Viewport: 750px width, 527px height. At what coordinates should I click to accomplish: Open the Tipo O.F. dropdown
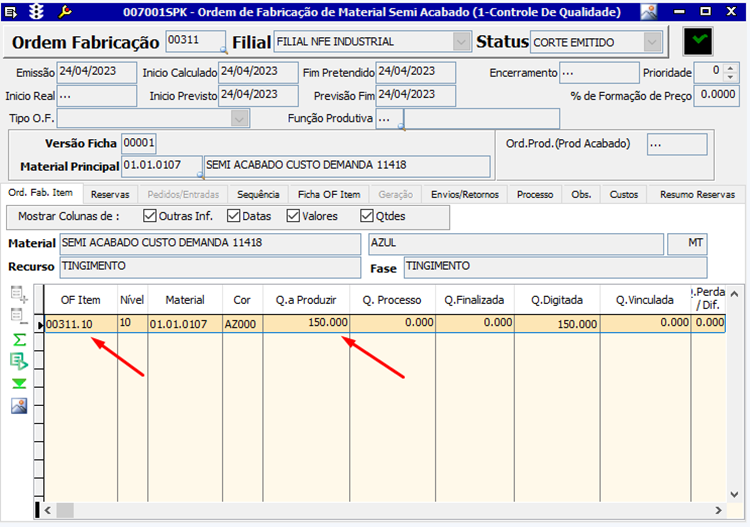click(239, 118)
